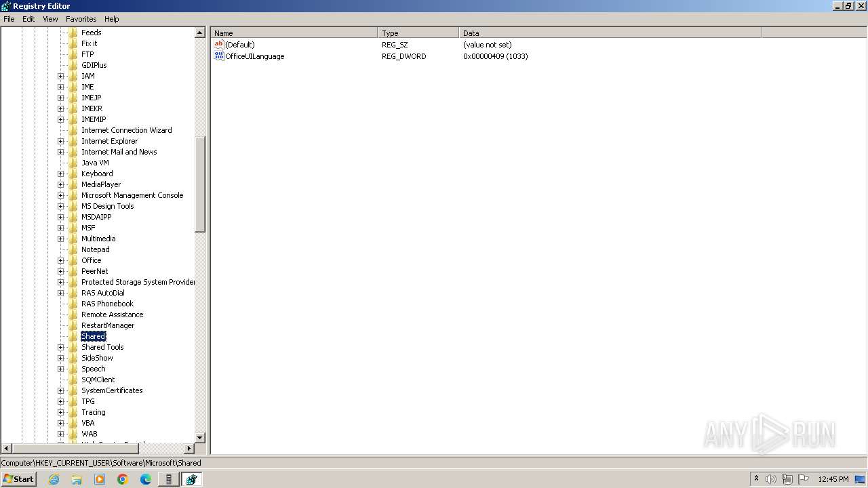Select the MSF key
868x488 pixels.
pyautogui.click(x=88, y=228)
